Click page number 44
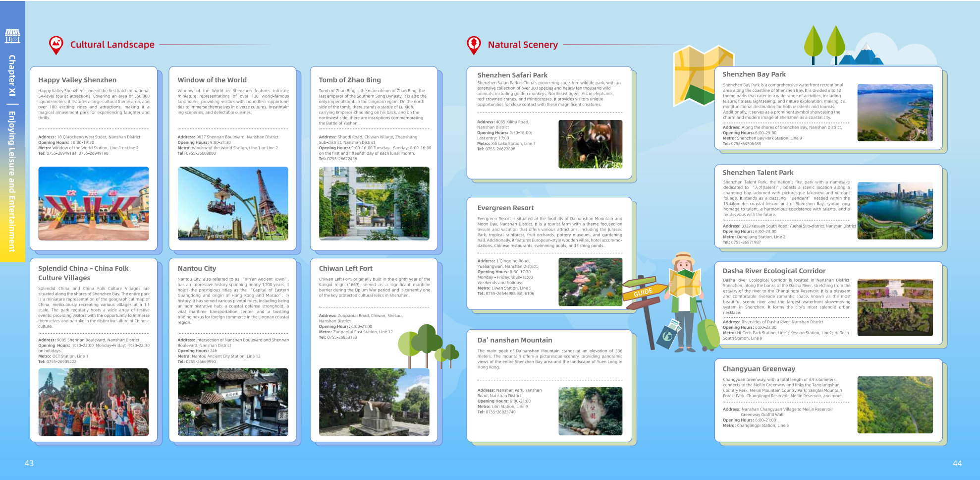 coord(957,463)
